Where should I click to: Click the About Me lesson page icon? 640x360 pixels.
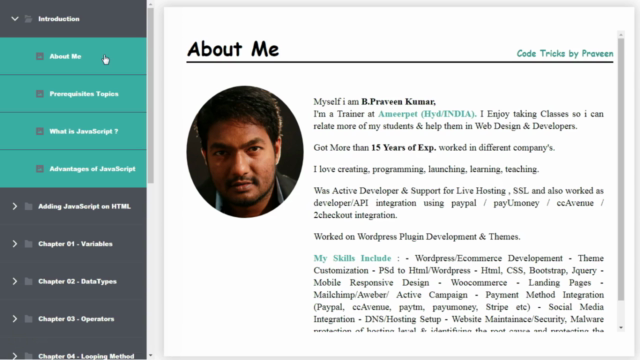[x=40, y=56]
